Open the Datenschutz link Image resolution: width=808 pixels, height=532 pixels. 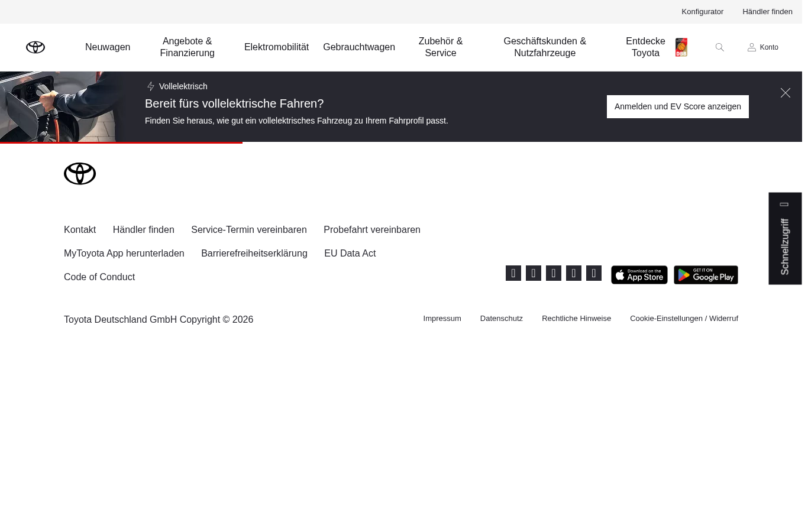[502, 319]
